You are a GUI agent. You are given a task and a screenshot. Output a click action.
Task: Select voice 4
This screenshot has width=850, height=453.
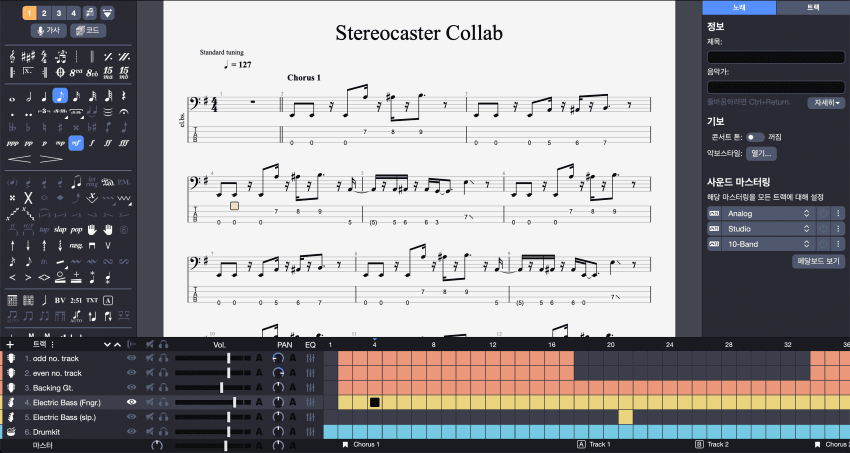point(73,13)
